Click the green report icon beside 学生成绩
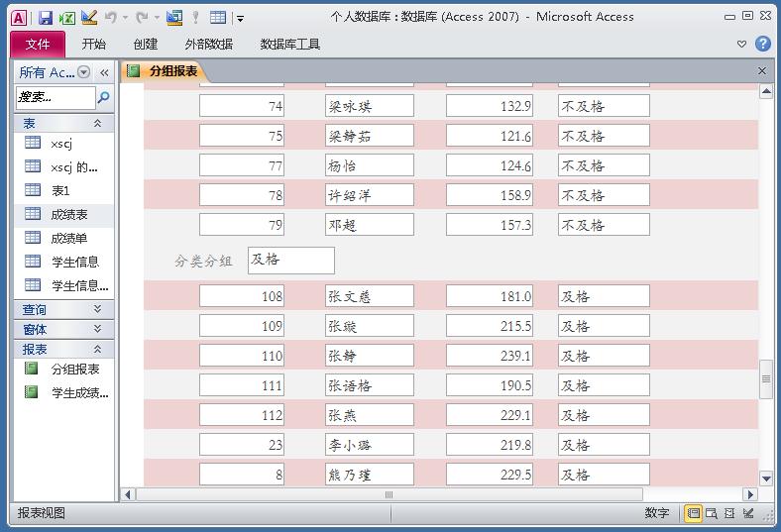This screenshot has width=781, height=532. [32, 392]
